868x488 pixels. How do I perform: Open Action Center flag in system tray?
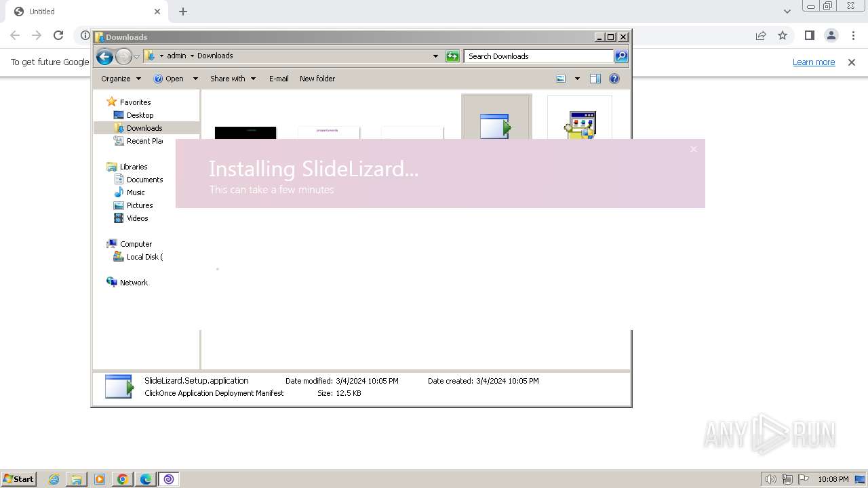803,479
